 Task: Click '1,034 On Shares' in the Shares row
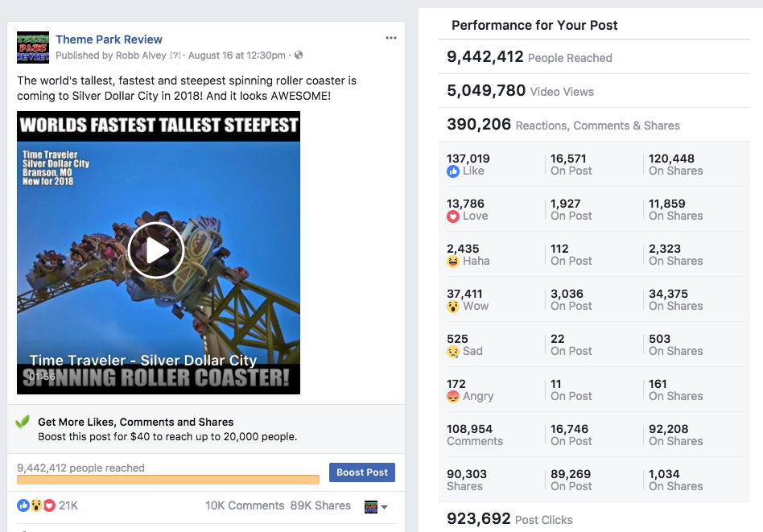click(x=675, y=480)
